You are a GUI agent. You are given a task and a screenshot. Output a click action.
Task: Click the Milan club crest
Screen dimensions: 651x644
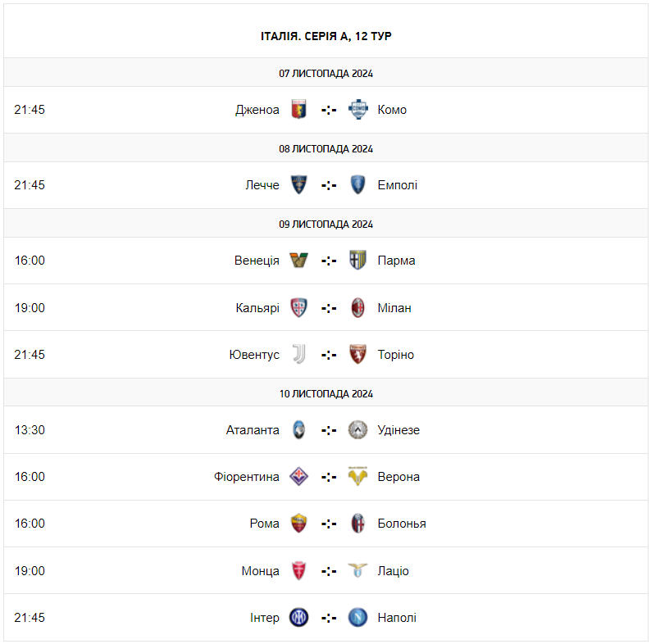pyautogui.click(x=357, y=308)
